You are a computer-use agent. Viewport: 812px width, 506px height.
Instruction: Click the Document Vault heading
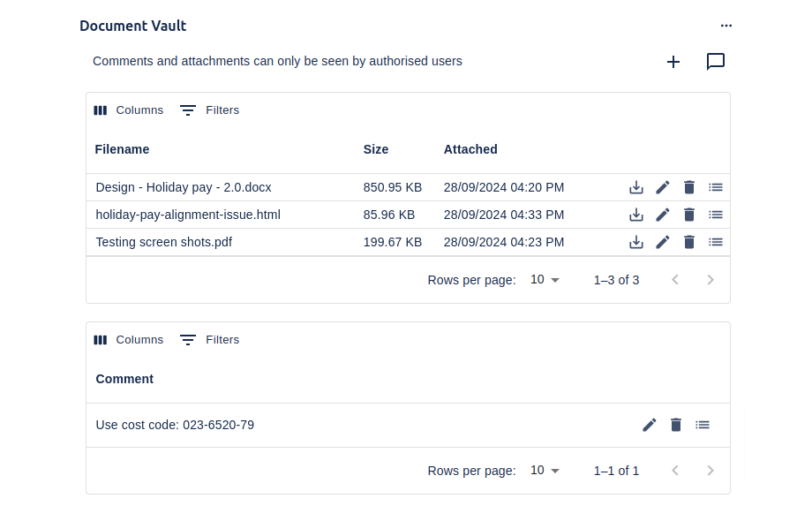click(133, 26)
